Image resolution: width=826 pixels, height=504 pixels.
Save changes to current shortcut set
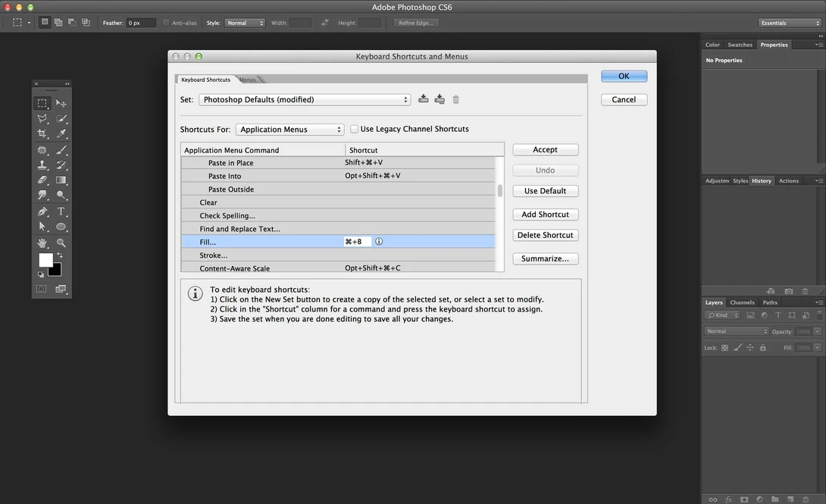(x=423, y=99)
